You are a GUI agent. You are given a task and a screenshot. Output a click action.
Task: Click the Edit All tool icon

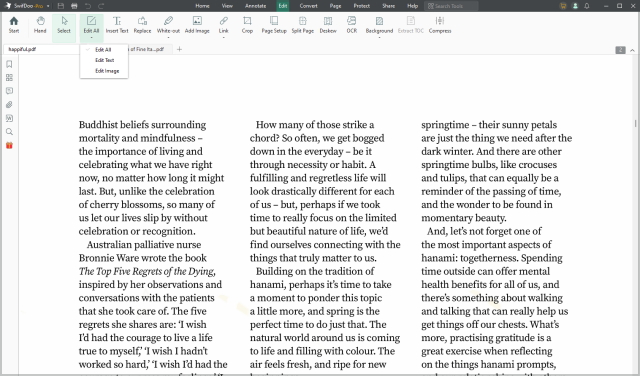pyautogui.click(x=91, y=21)
